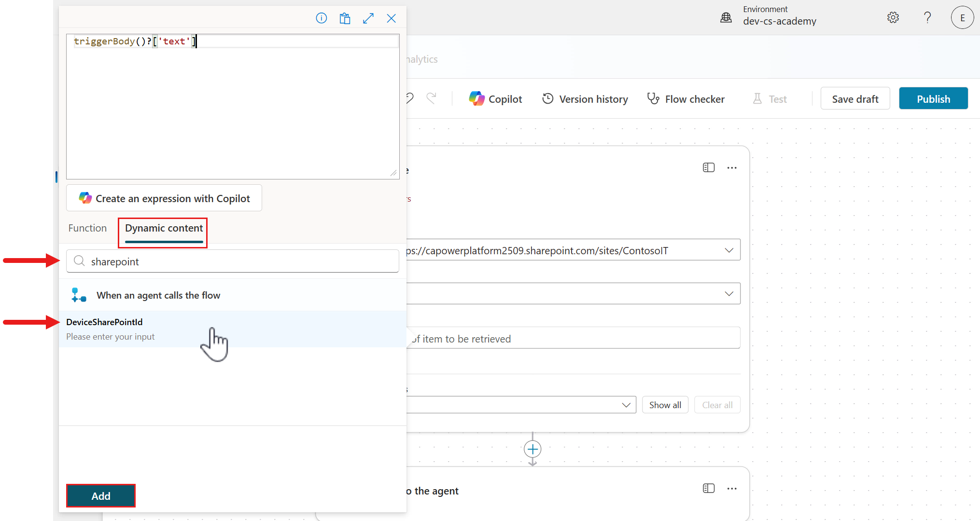Publish the flow
Screen dimensions: 980x521
(x=933, y=98)
